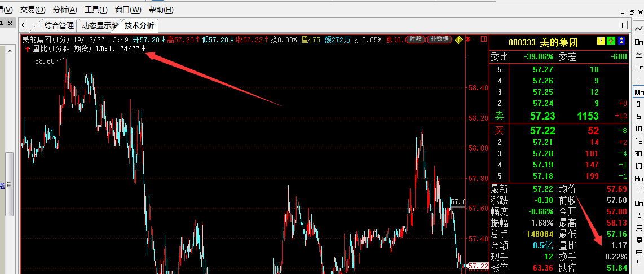Image resolution: width=644 pixels, height=274 pixels.
Task: Switch to the 动态显示牌 tab
Action: (x=100, y=25)
